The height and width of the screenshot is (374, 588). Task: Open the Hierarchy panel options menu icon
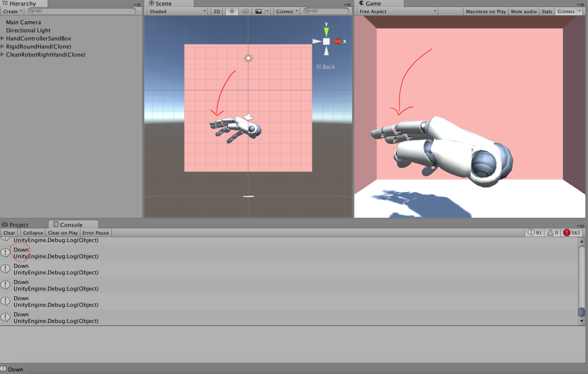click(138, 4)
